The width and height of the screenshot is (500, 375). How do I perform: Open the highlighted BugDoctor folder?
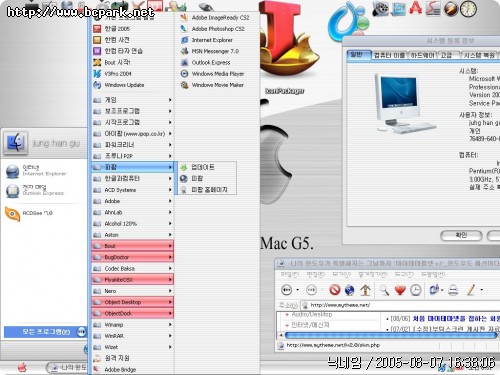[x=133, y=257]
